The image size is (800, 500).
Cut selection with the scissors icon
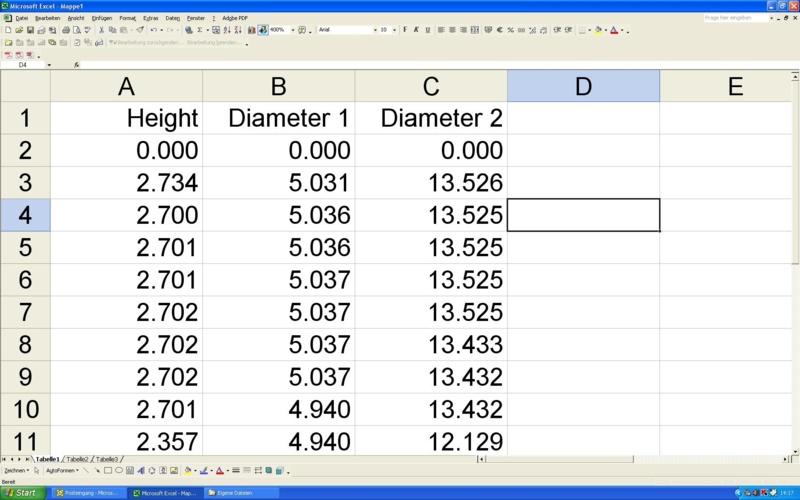pyautogui.click(x=102, y=30)
